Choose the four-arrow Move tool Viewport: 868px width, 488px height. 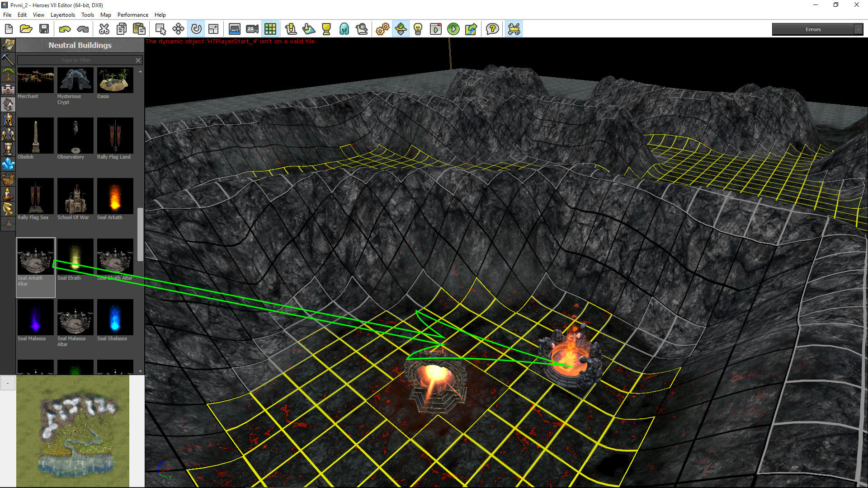(x=178, y=29)
